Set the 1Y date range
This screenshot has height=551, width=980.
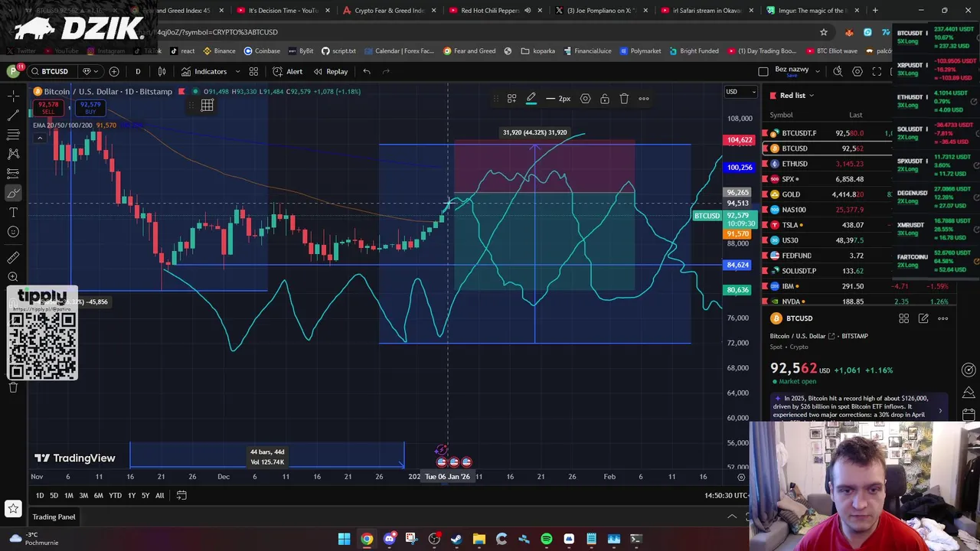pyautogui.click(x=131, y=495)
